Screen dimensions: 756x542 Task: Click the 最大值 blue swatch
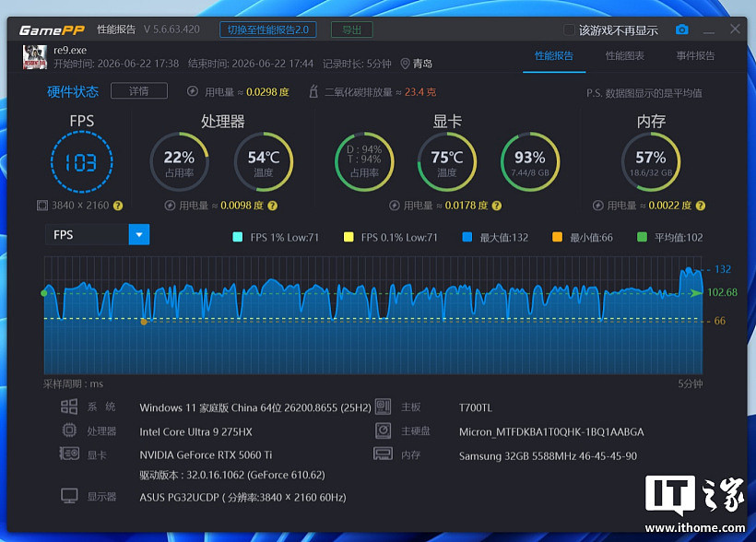(x=467, y=237)
